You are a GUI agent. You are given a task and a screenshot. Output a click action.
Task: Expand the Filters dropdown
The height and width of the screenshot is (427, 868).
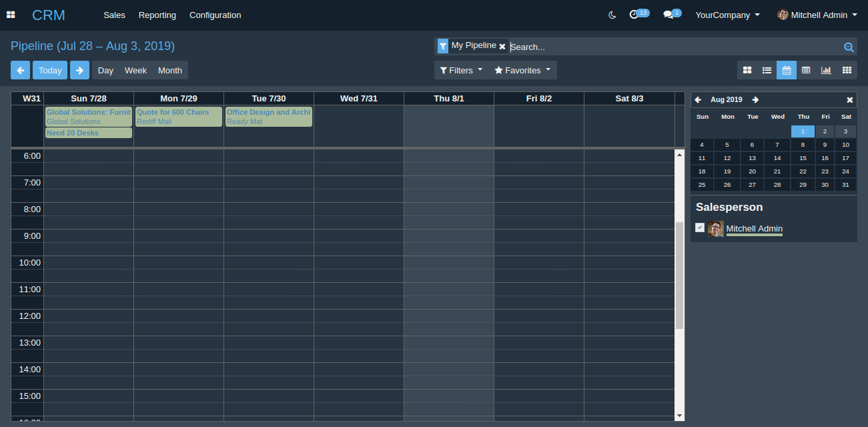click(x=460, y=70)
